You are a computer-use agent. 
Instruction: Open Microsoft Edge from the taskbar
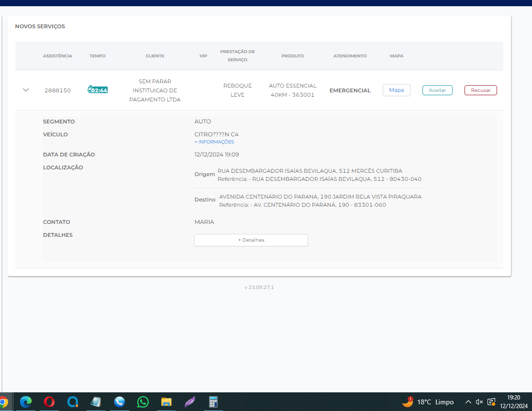(x=26, y=402)
